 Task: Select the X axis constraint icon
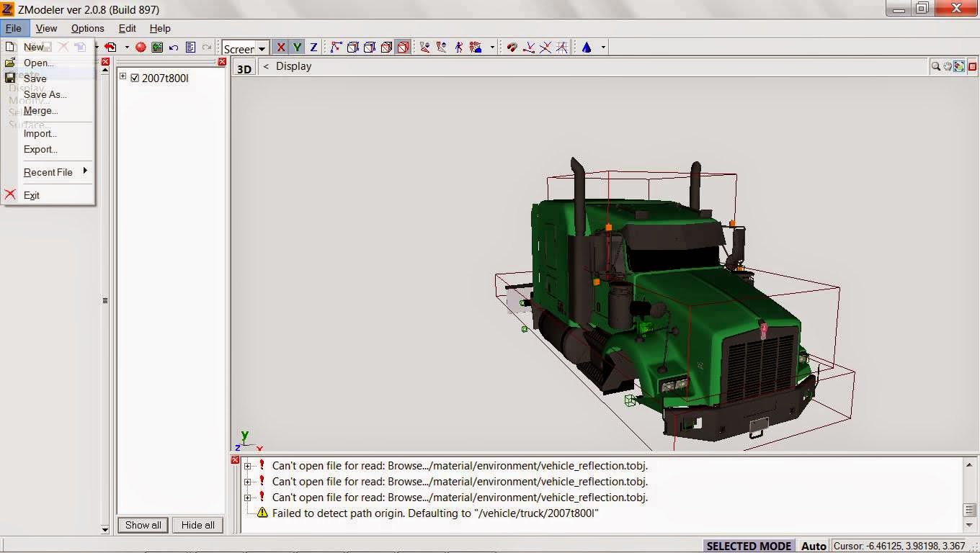[280, 47]
